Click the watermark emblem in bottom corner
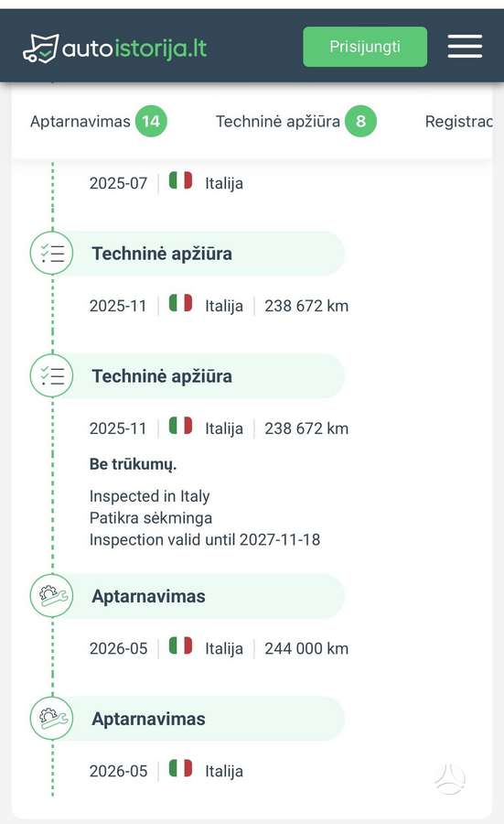The height and width of the screenshot is (824, 504). pos(450,779)
